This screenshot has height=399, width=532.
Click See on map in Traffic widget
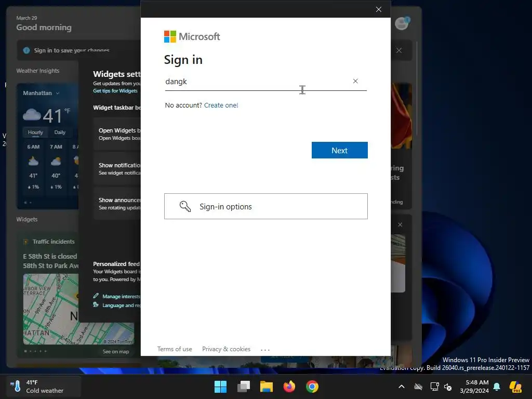pos(116,352)
